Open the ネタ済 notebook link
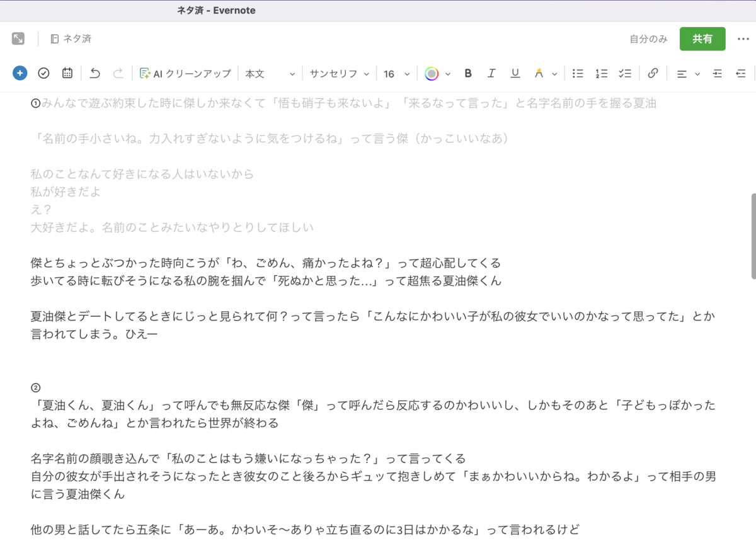This screenshot has height=543, width=756. 71,39
